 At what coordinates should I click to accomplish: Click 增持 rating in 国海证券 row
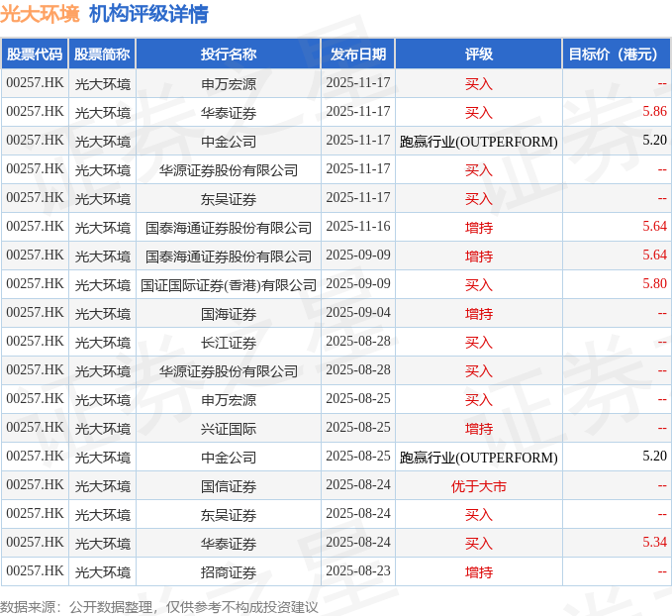pyautogui.click(x=479, y=314)
